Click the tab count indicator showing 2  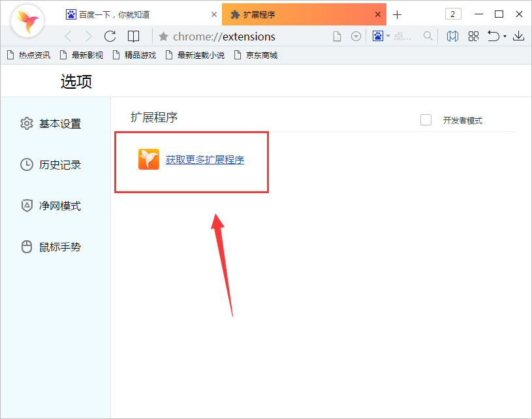pos(452,14)
